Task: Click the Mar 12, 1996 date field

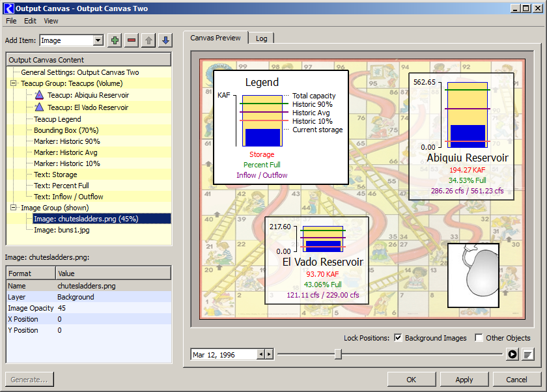Action: (224, 355)
